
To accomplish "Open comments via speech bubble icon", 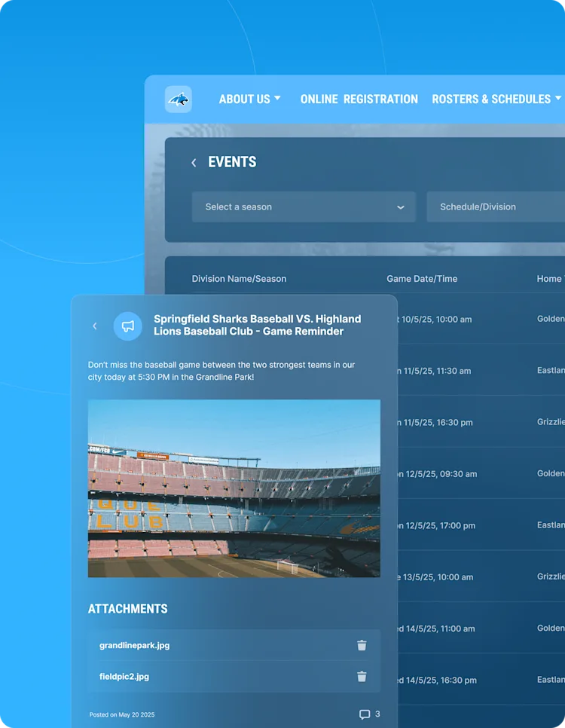I will pos(365,714).
